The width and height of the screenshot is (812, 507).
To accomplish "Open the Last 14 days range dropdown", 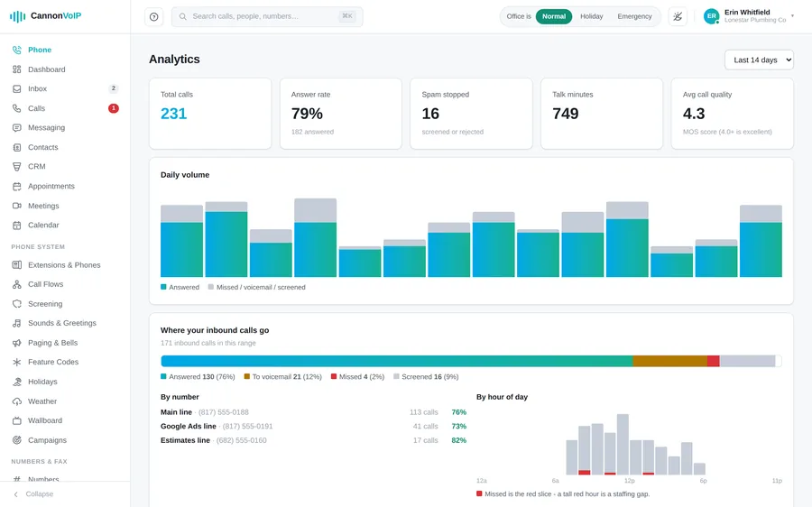I will click(x=759, y=60).
